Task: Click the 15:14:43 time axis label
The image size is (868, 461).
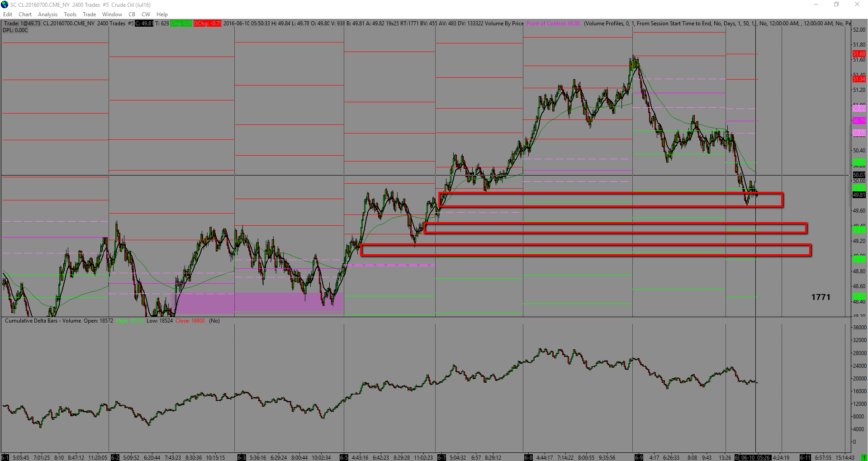Action: click(x=844, y=457)
